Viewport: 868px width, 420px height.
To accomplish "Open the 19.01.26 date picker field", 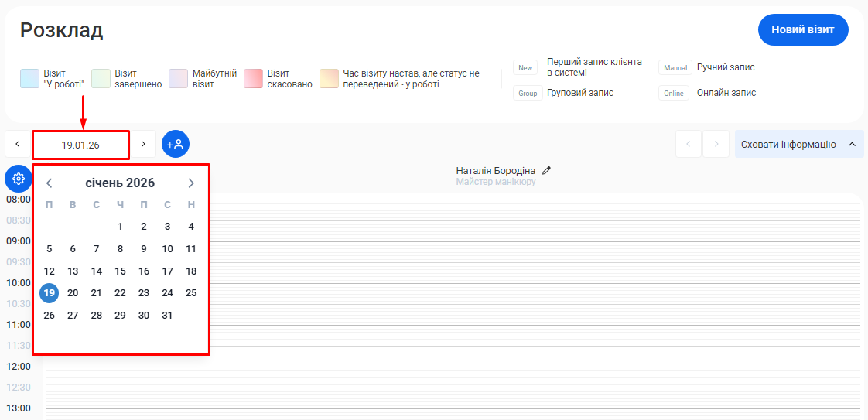I will point(80,145).
